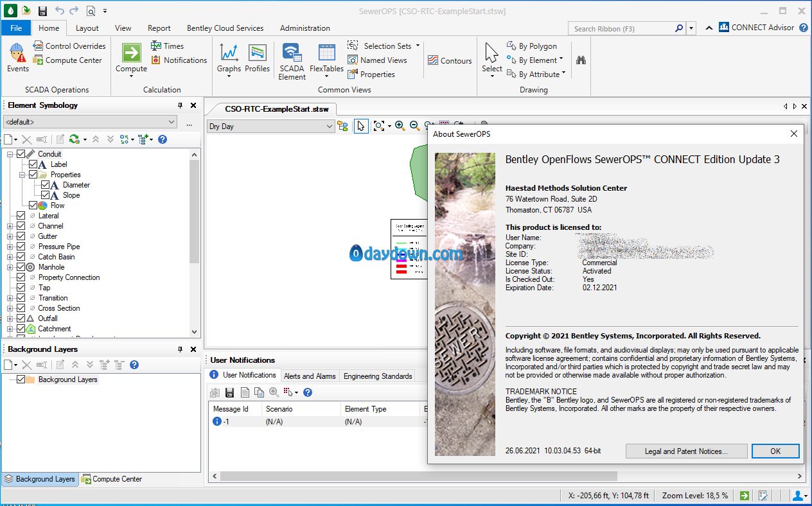Zoom out on the drawing
The height and width of the screenshot is (506, 812).
click(x=414, y=126)
